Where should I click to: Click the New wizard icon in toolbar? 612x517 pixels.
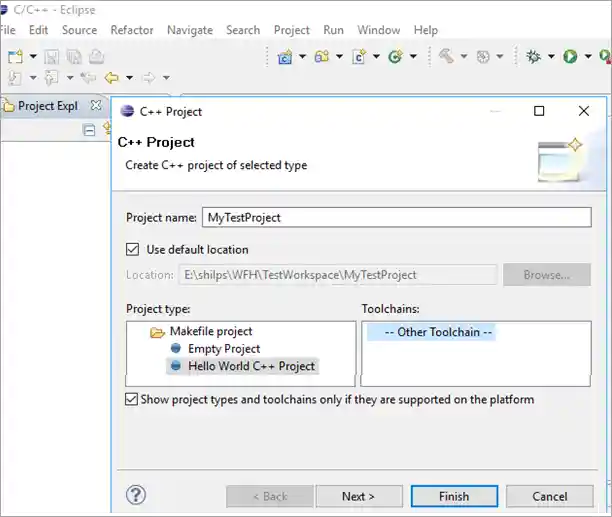point(16,57)
